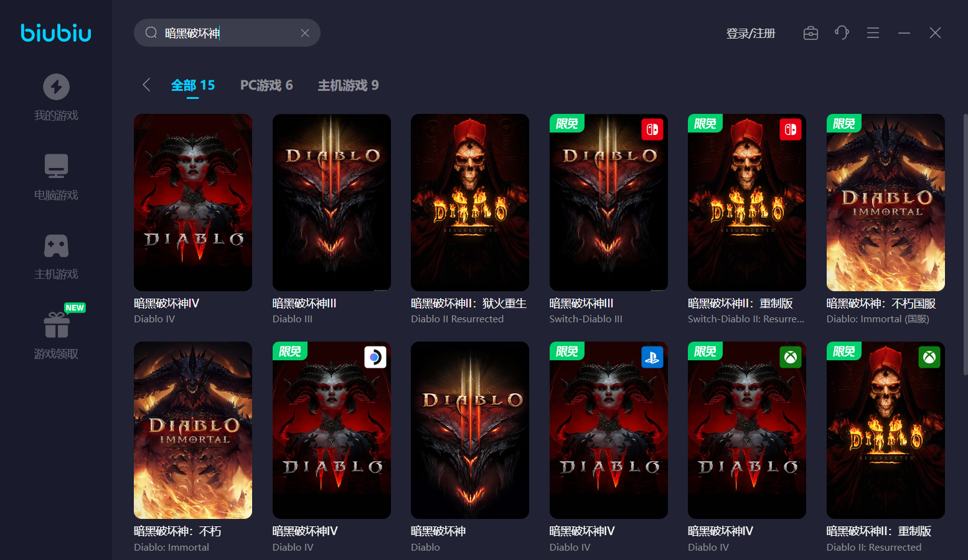The width and height of the screenshot is (968, 560).
Task: Switch to the 主机游戏 9 tab
Action: [348, 85]
